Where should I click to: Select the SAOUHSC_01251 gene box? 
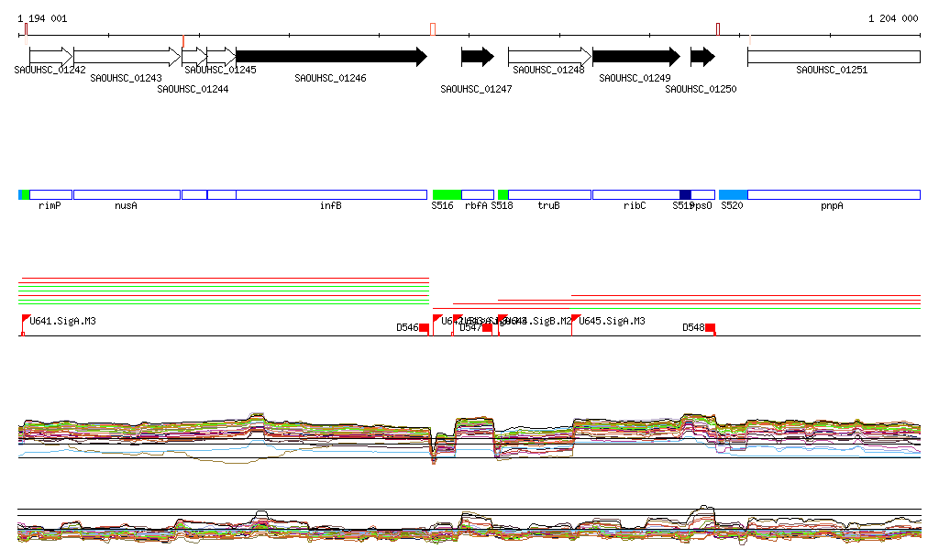833,57
